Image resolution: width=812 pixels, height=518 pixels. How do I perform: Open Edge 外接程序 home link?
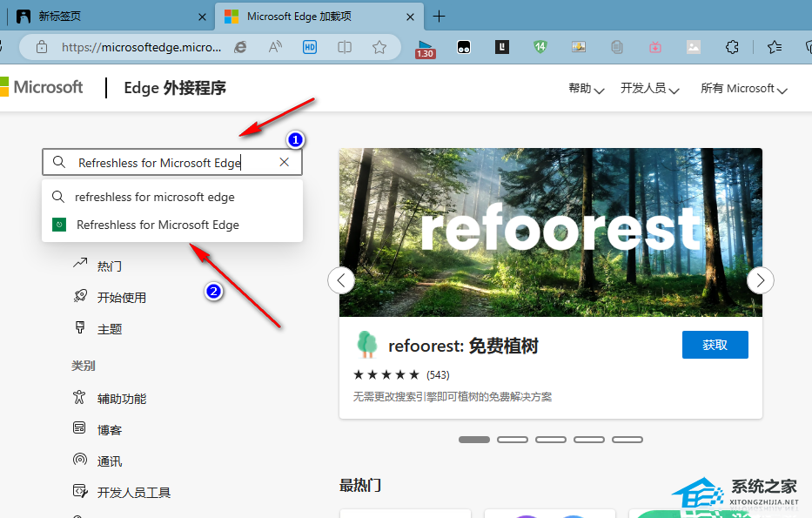point(175,88)
